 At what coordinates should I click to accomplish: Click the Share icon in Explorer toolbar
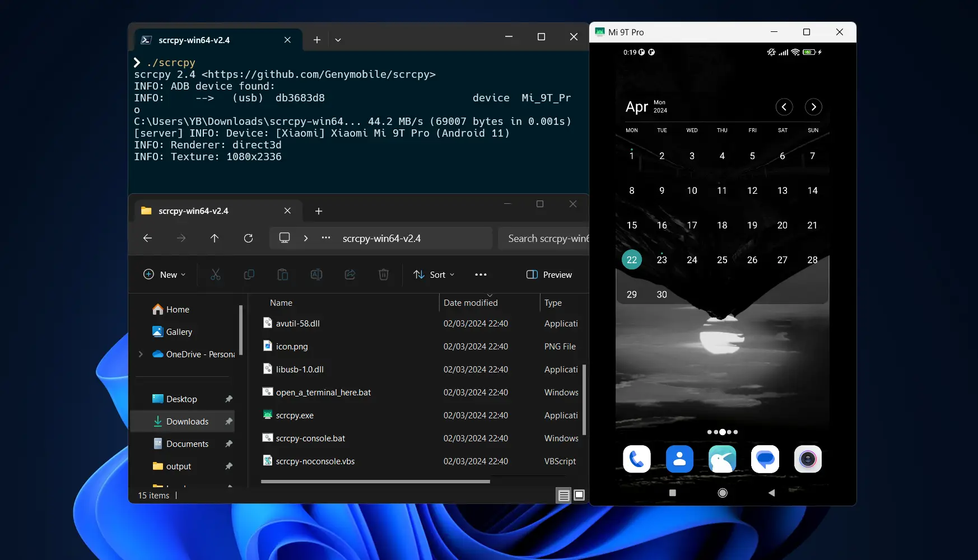tap(350, 274)
